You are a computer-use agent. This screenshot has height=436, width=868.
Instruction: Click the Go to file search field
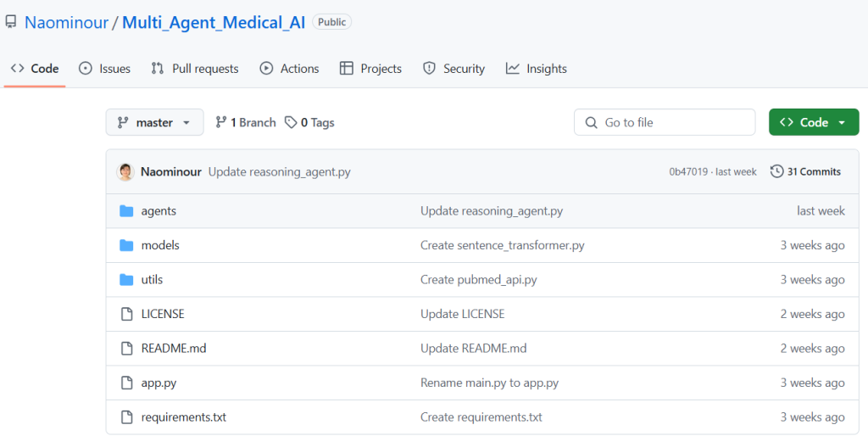pyautogui.click(x=665, y=122)
